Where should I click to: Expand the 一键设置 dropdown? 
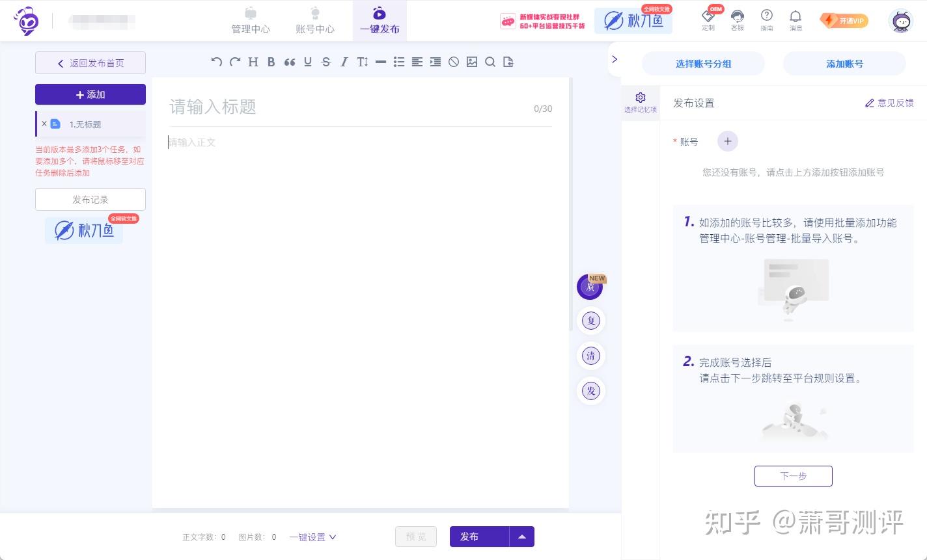click(313, 537)
